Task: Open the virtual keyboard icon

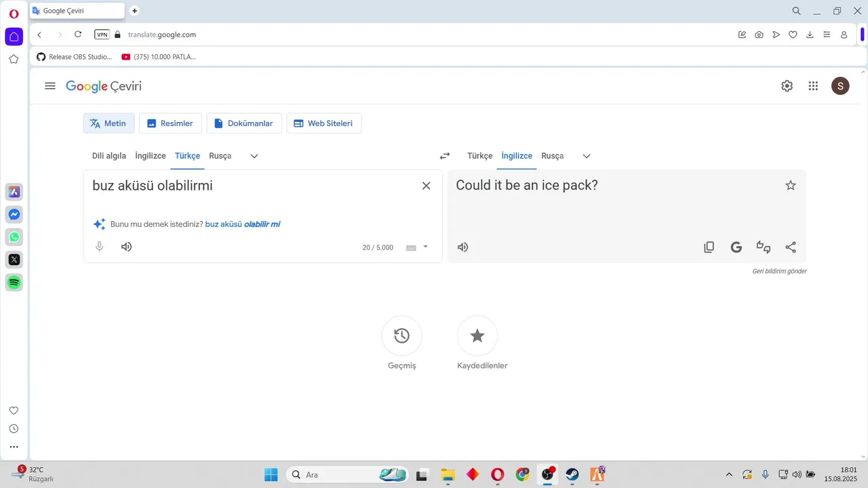Action: pos(411,248)
